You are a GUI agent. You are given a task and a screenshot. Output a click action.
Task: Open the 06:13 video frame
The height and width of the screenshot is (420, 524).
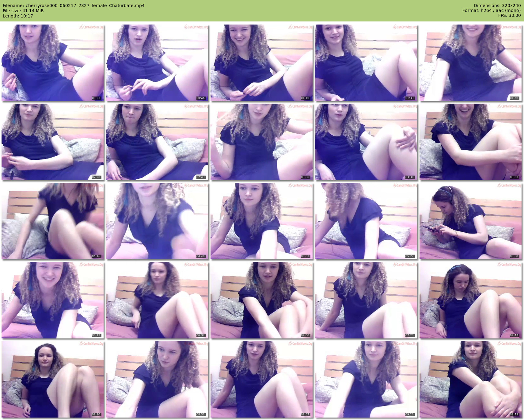[52, 300]
